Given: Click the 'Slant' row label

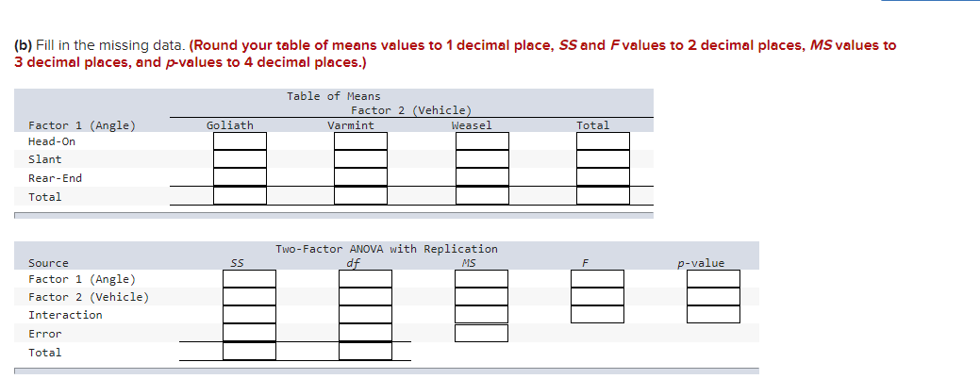Looking at the screenshot, I should coord(45,160).
